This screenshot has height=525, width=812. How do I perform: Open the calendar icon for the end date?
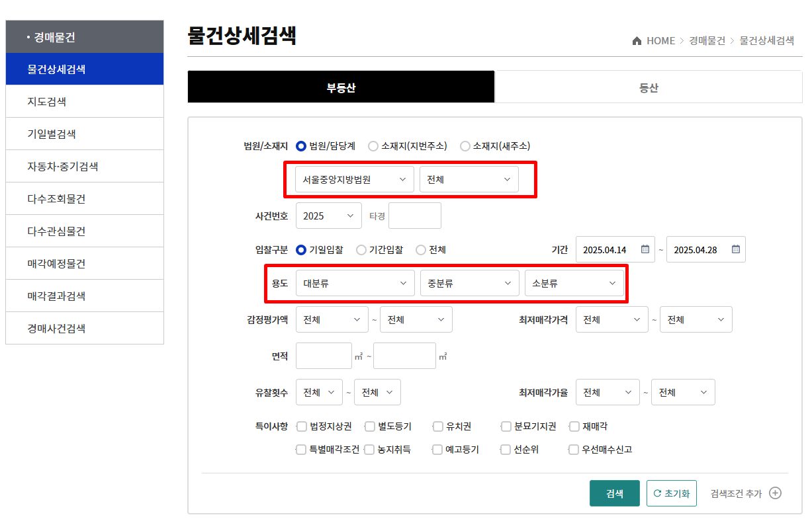pyautogui.click(x=735, y=249)
